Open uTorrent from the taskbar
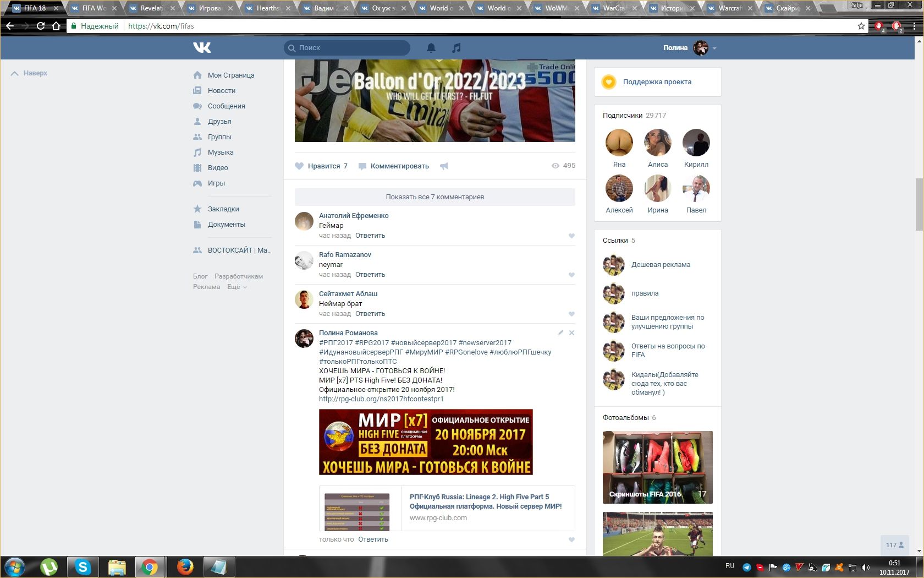 (x=49, y=566)
